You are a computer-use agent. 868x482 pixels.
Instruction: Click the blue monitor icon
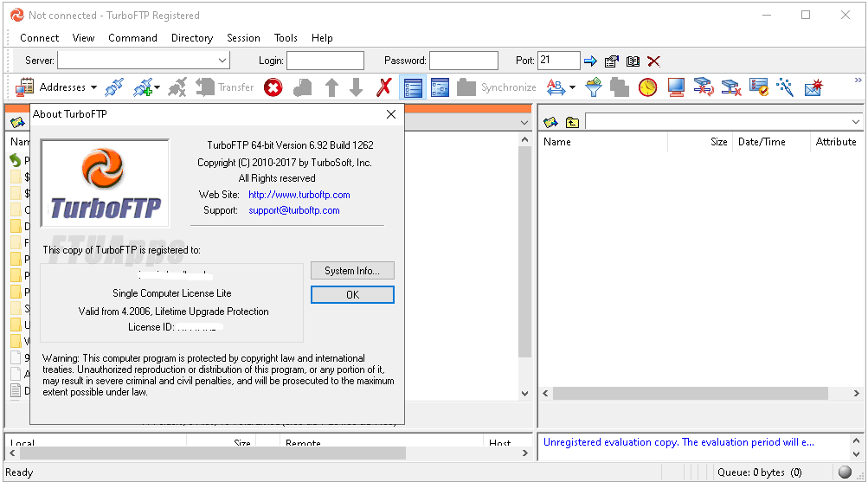pyautogui.click(x=676, y=87)
